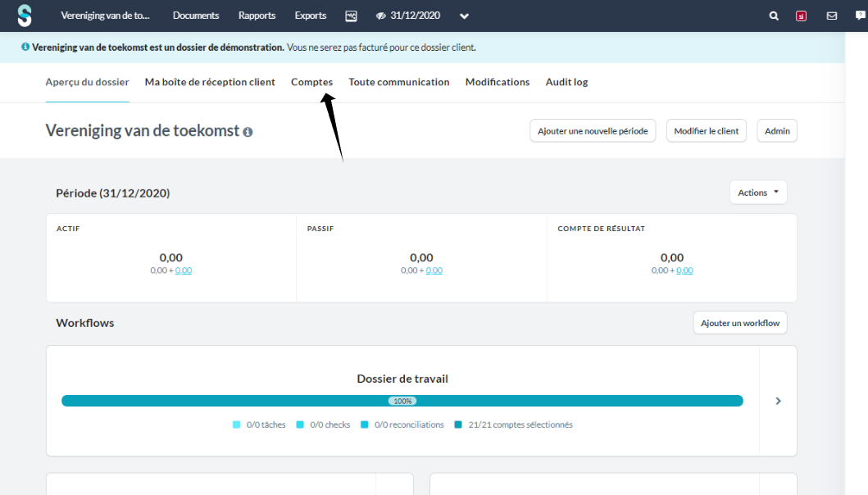Open the mail envelope icon
This screenshot has width=868, height=495.
831,16
